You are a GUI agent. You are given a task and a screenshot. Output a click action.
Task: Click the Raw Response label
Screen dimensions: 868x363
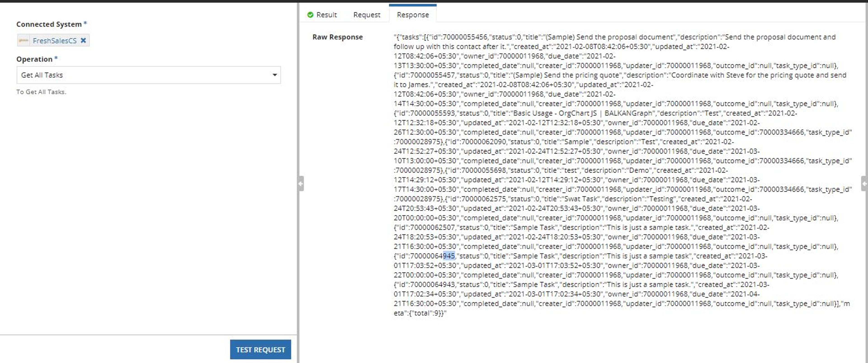click(x=337, y=37)
